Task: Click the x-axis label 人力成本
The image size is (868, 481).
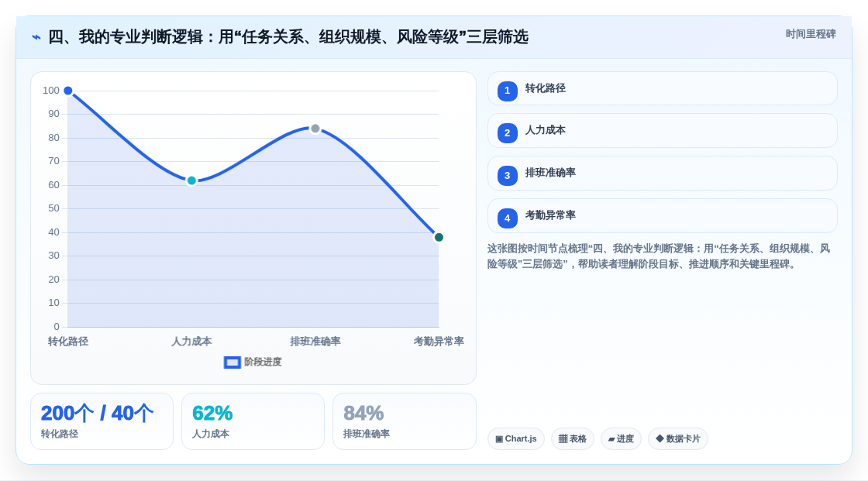Action: (x=191, y=342)
